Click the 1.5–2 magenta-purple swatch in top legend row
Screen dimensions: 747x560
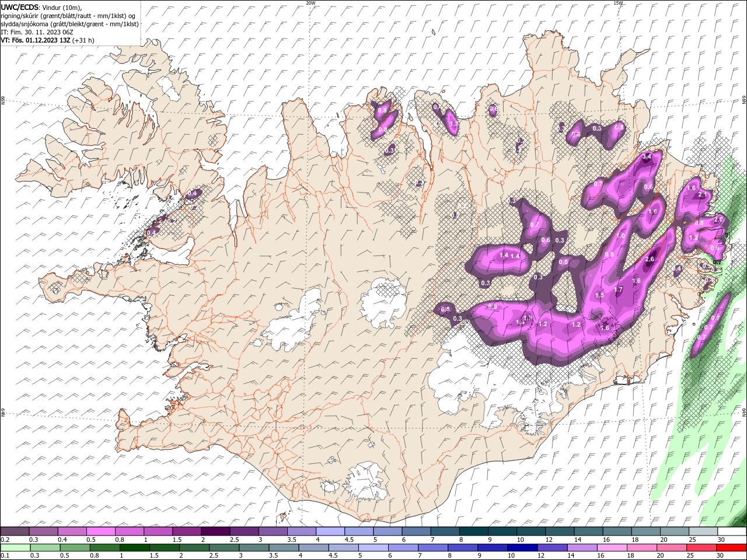click(x=187, y=531)
